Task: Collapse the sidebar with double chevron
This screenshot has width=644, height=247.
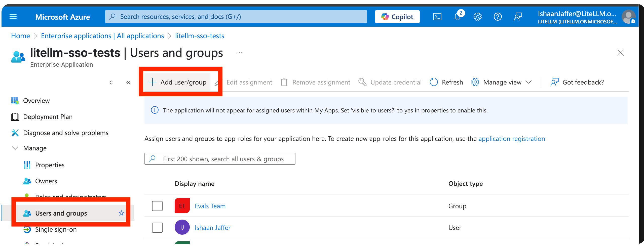Action: (x=128, y=83)
